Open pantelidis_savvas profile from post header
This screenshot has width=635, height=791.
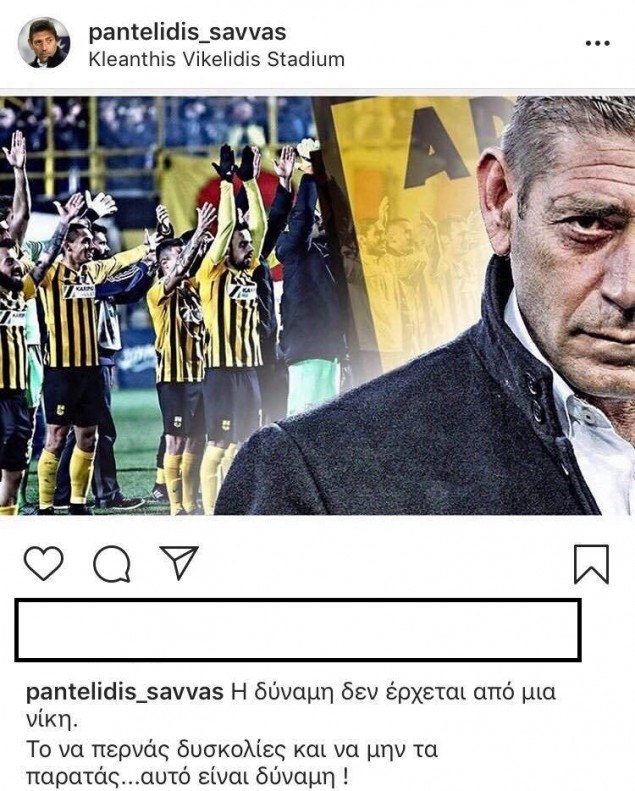187,32
